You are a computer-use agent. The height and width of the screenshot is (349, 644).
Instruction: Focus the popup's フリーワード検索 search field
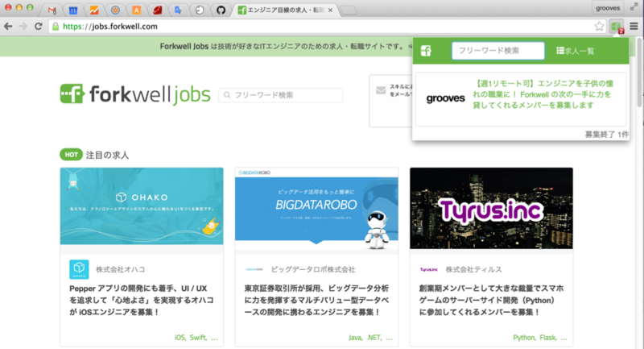tap(498, 51)
